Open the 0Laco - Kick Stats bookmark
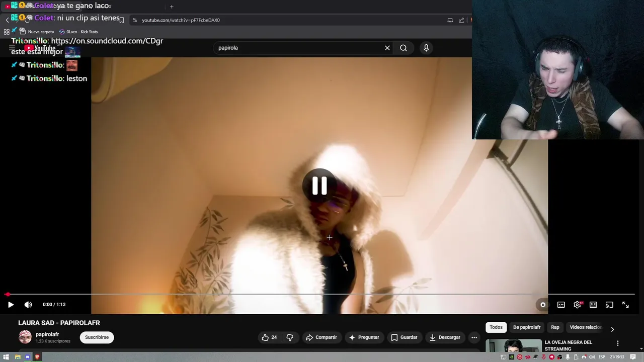This screenshot has height=362, width=644. coord(78,32)
